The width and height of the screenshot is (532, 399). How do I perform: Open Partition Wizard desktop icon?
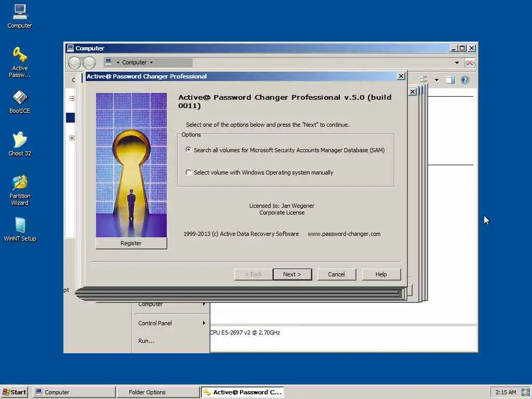(20, 190)
